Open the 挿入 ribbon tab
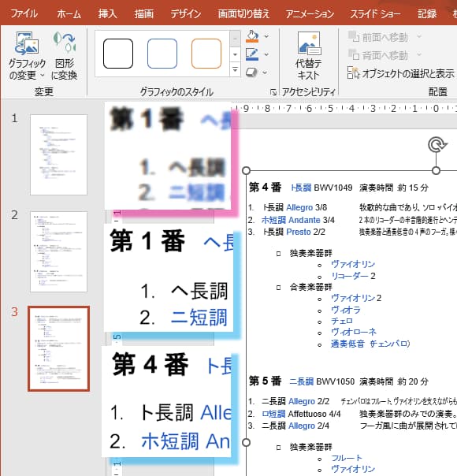The image size is (457, 476). [x=107, y=13]
